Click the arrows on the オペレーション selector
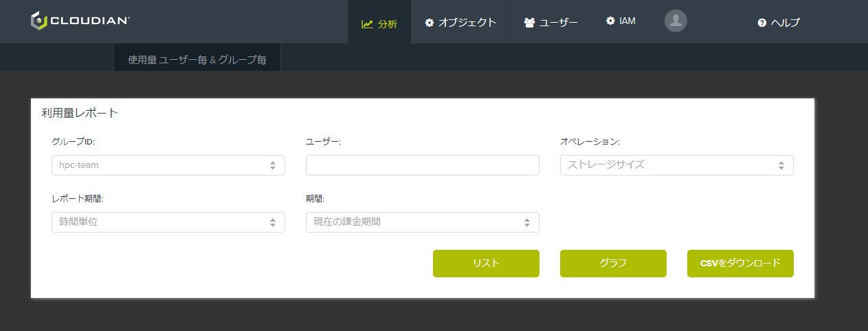 click(x=781, y=166)
